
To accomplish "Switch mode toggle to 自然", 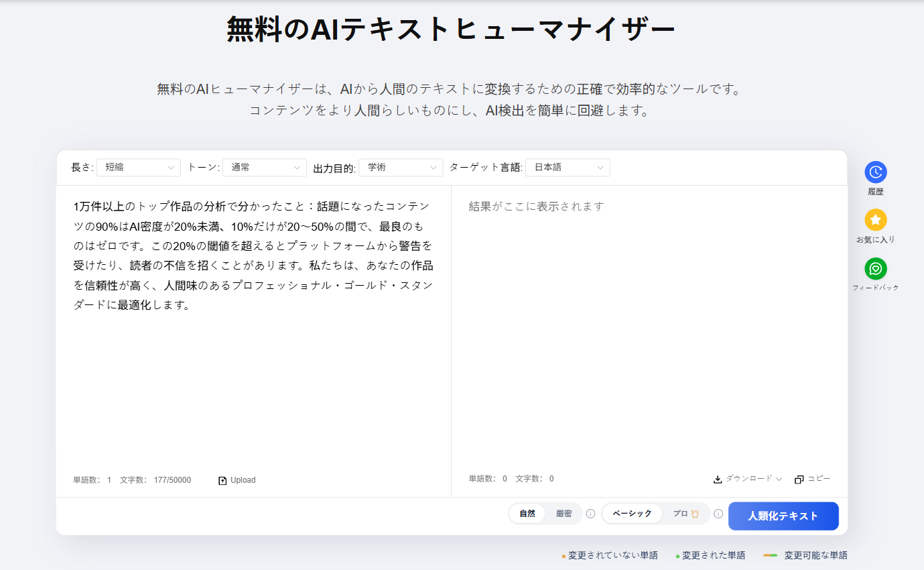I will point(527,514).
